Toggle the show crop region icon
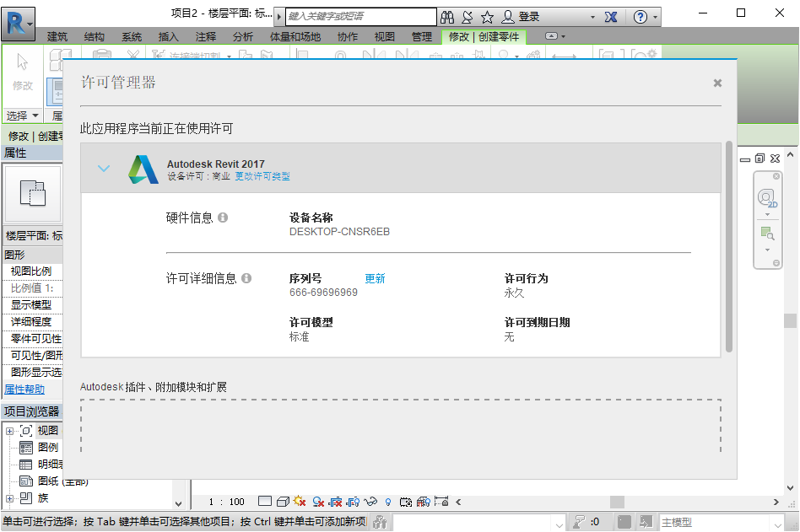The image size is (800, 532). 353,502
